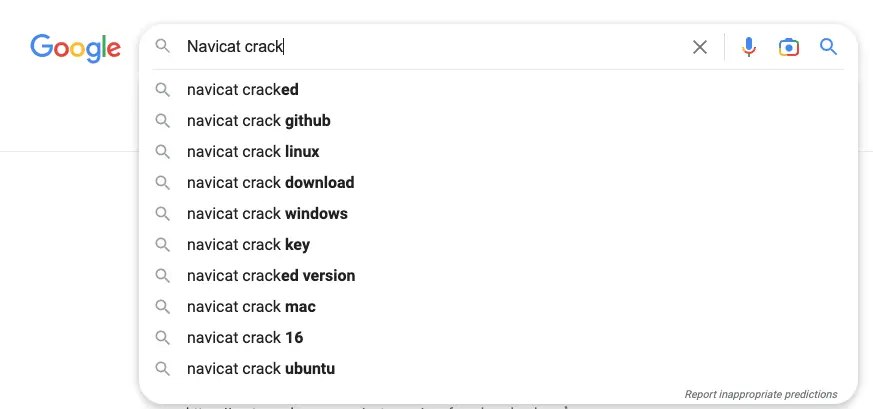Click magnifier icon beside "navicat crack github"
The width and height of the screenshot is (873, 409).
pos(163,121)
